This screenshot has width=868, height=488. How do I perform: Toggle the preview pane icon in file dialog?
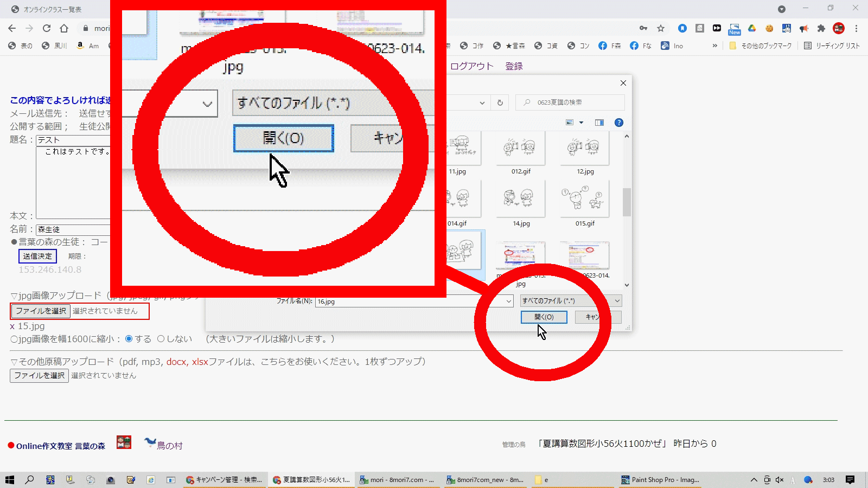(x=599, y=123)
